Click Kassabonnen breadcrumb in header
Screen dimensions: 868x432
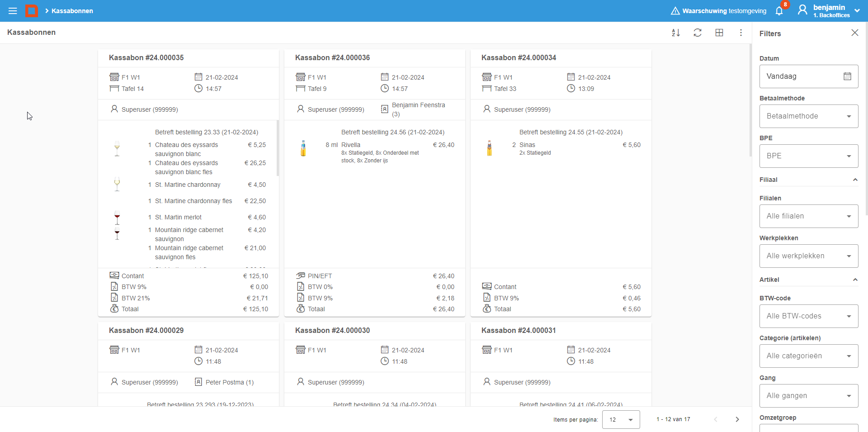(72, 11)
